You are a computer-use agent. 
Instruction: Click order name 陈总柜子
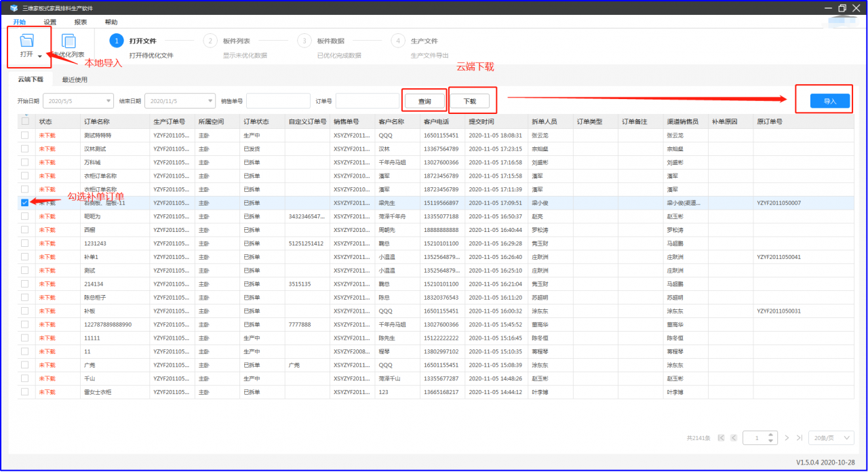[95, 297]
